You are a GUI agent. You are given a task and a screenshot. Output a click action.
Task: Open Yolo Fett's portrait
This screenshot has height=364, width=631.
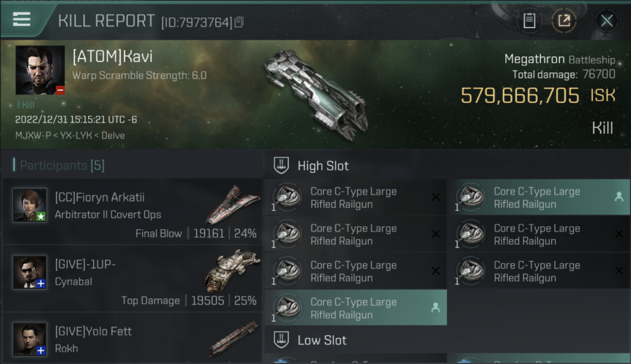tap(30, 339)
